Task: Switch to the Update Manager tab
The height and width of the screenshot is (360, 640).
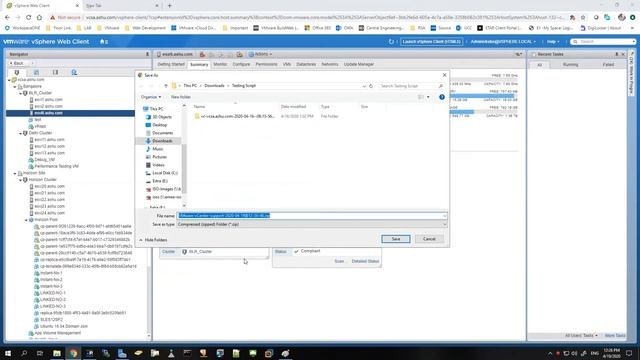Action: 359,64
